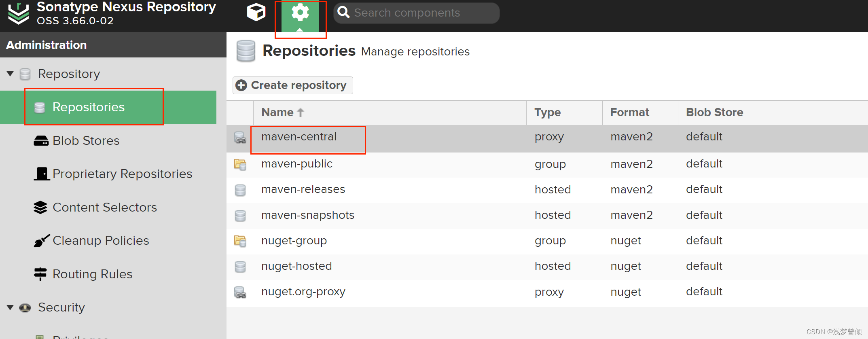Click the Sonatype Nexus logo
This screenshot has height=339, width=868.
tap(19, 13)
